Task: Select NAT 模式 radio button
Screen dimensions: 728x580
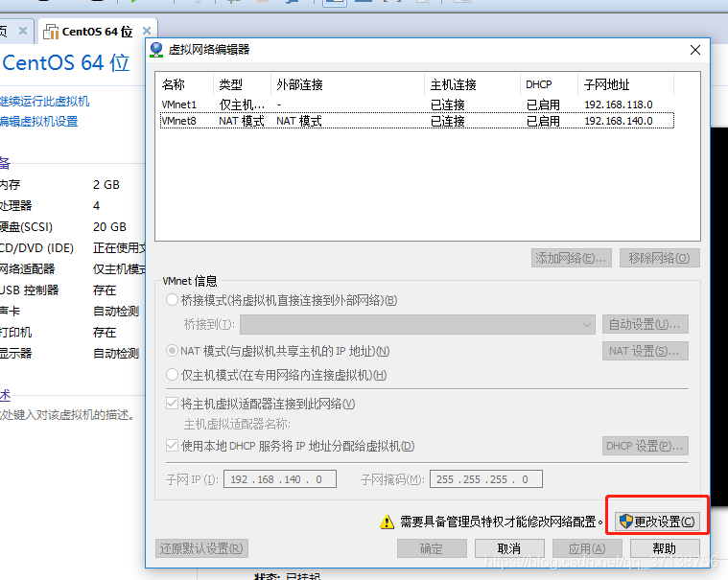Action: click(173, 351)
